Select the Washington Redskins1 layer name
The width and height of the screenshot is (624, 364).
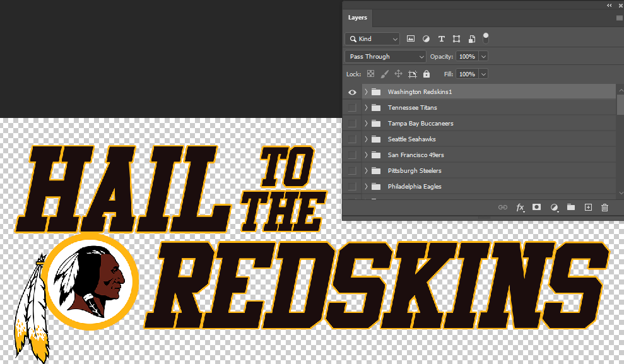coord(420,92)
